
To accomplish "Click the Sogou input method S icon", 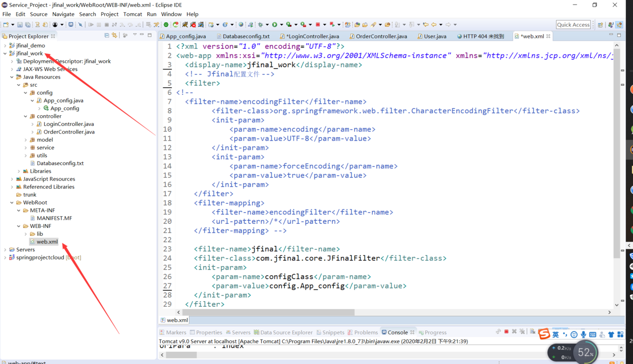I will pos(544,334).
